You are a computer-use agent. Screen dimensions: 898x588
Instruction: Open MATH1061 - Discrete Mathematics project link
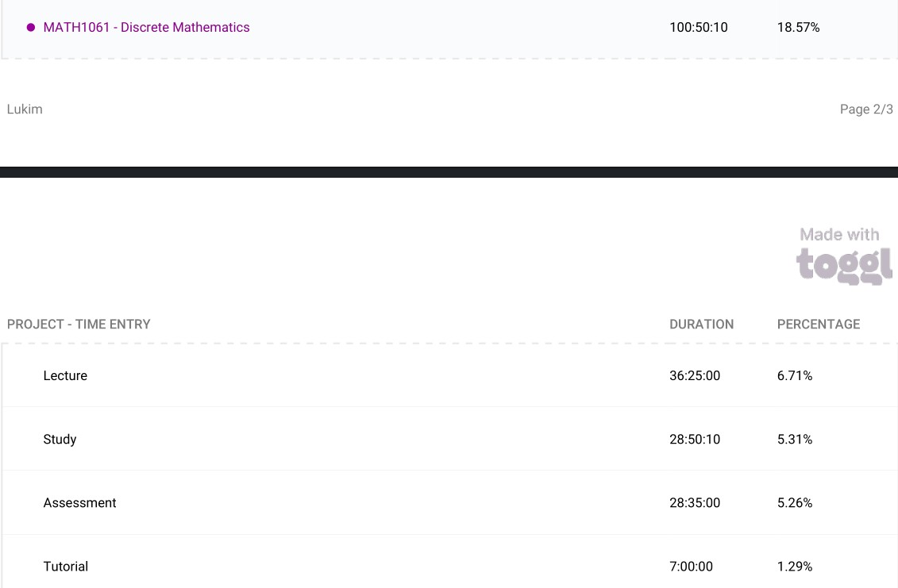click(x=146, y=28)
